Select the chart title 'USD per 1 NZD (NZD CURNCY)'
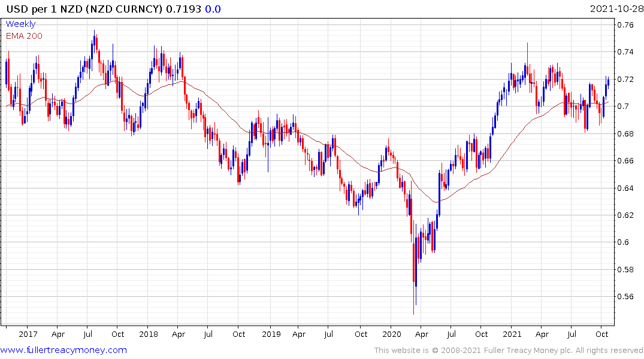Screen dimensions: 644x359 point(84,9)
